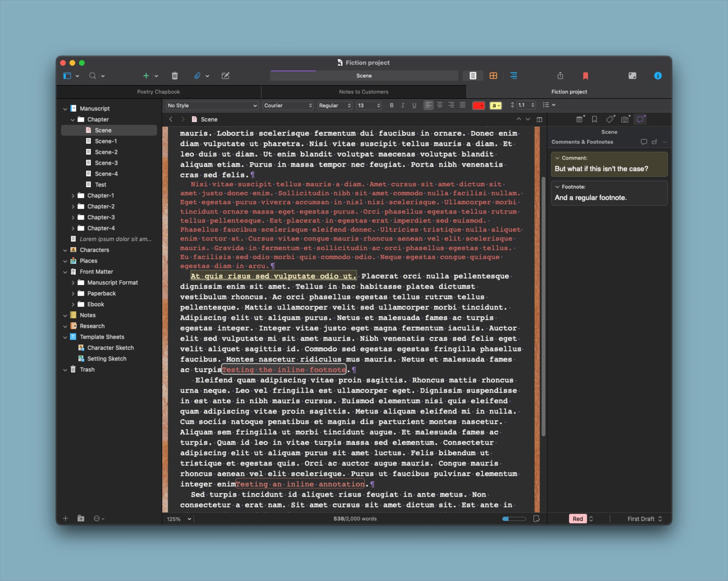Toggle centered text alignment
The width and height of the screenshot is (728, 581).
(x=440, y=105)
